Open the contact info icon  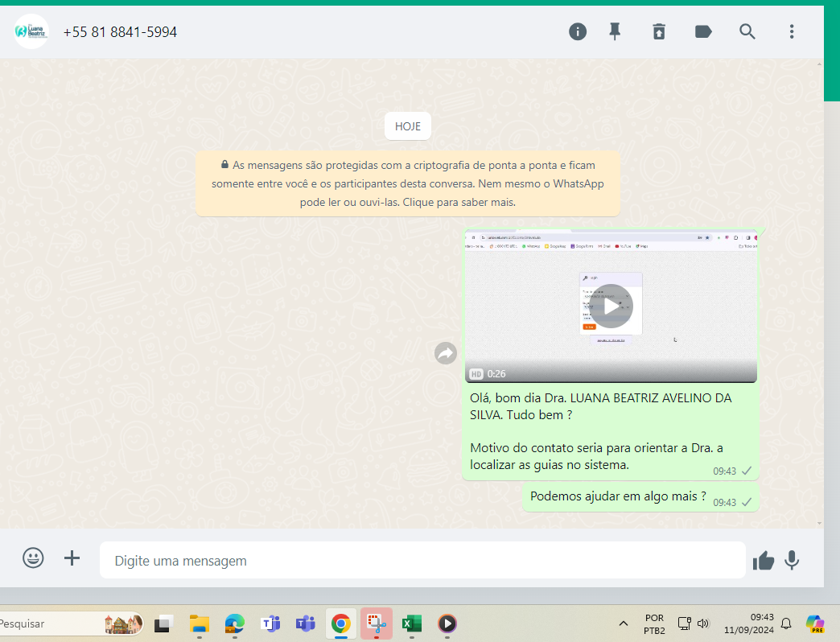coord(578,31)
